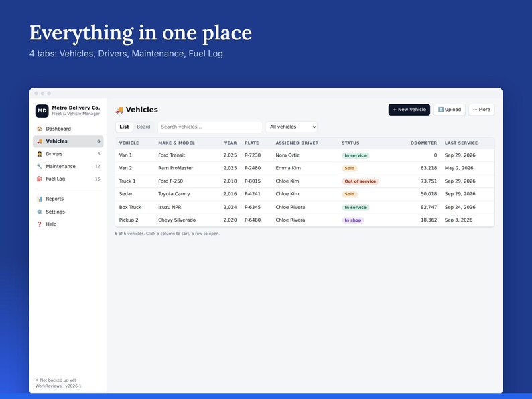
Task: Open the Pickup 2 vehicle row
Action: click(x=304, y=220)
